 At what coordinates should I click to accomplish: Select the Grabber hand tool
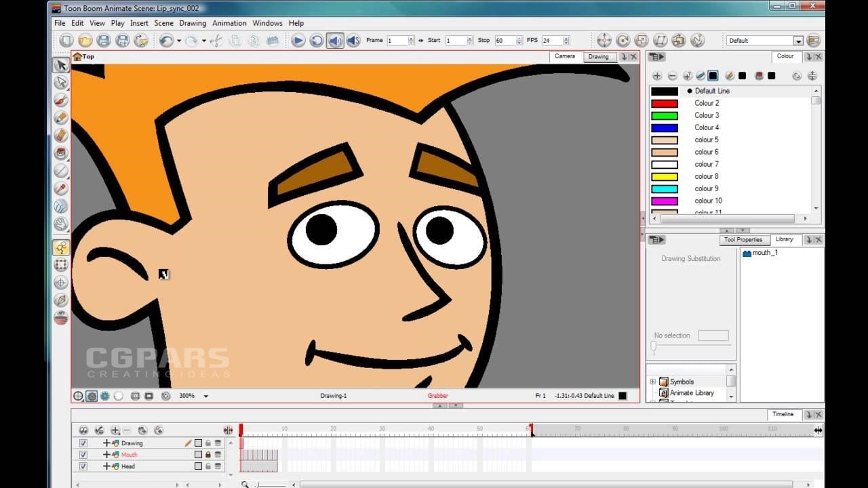[x=61, y=223]
